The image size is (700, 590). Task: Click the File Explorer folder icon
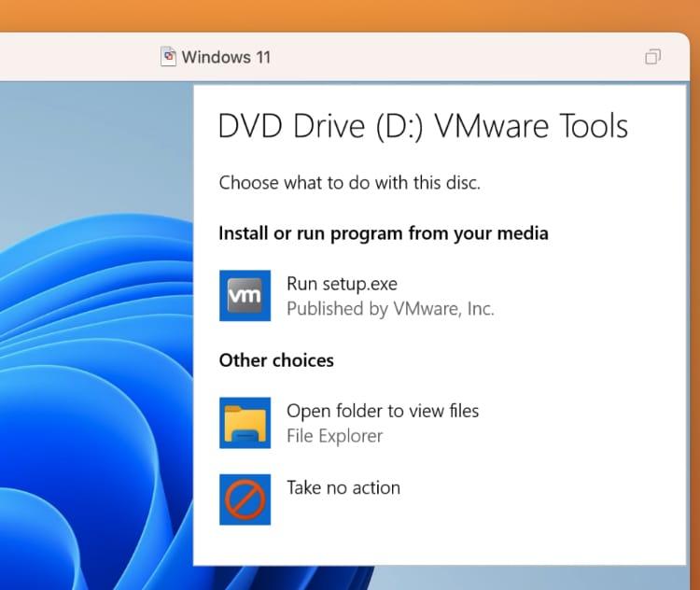[245, 423]
